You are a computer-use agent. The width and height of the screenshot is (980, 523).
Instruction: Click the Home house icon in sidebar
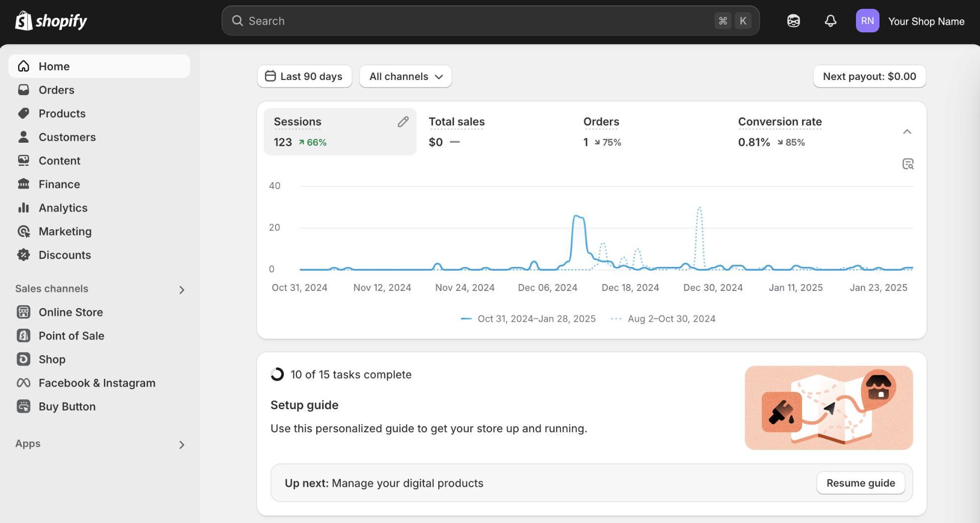click(x=24, y=66)
